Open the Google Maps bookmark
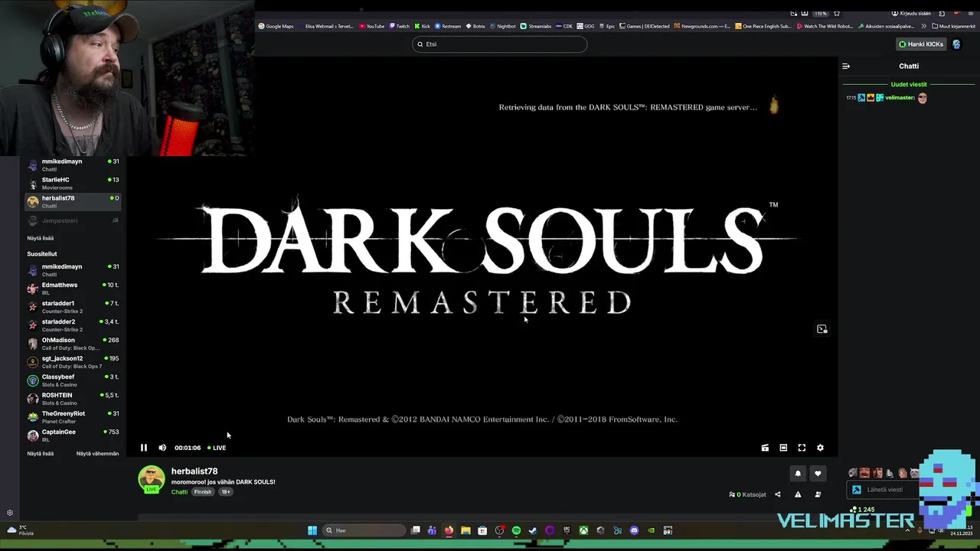980x551 pixels. click(x=276, y=26)
